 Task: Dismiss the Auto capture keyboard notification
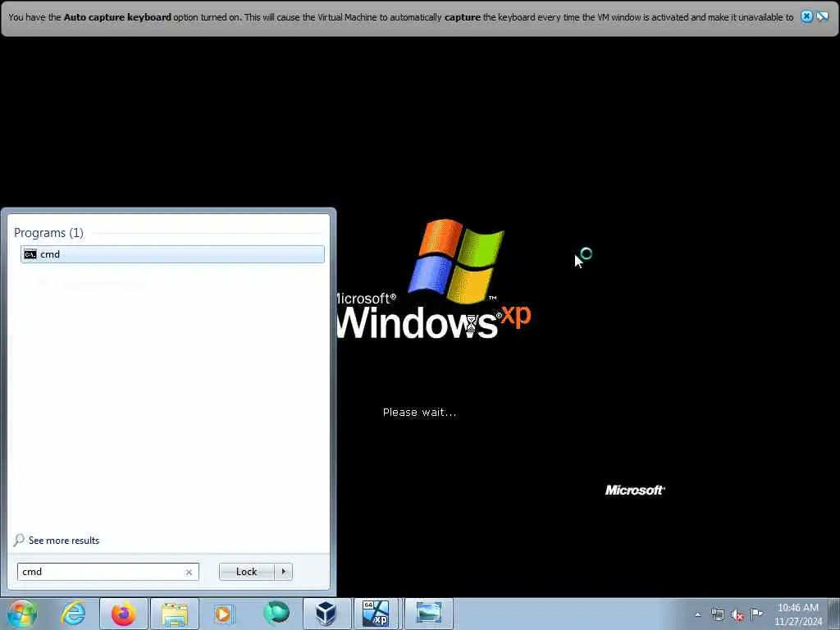(x=806, y=16)
